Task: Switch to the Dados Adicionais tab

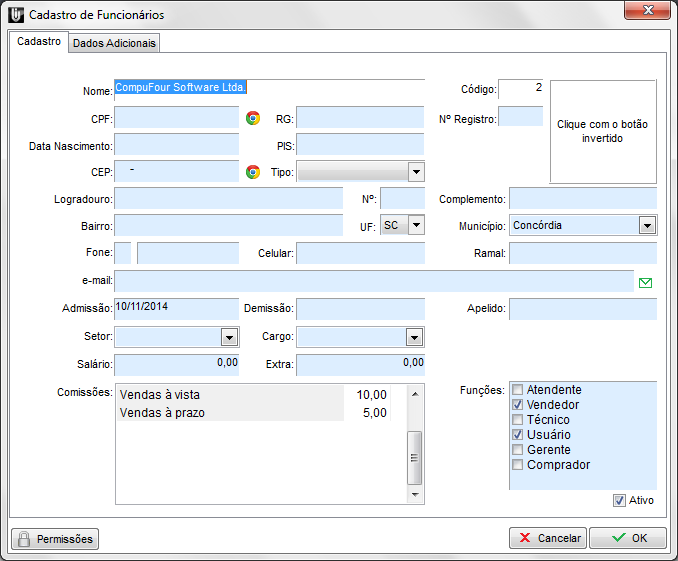Action: tap(115, 43)
